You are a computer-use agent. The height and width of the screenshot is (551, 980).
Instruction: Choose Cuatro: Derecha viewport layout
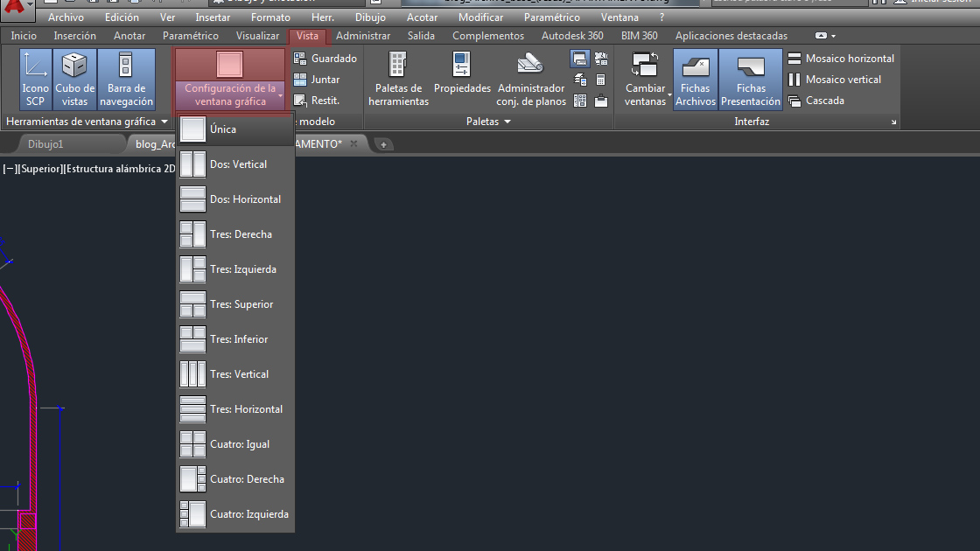(x=235, y=479)
